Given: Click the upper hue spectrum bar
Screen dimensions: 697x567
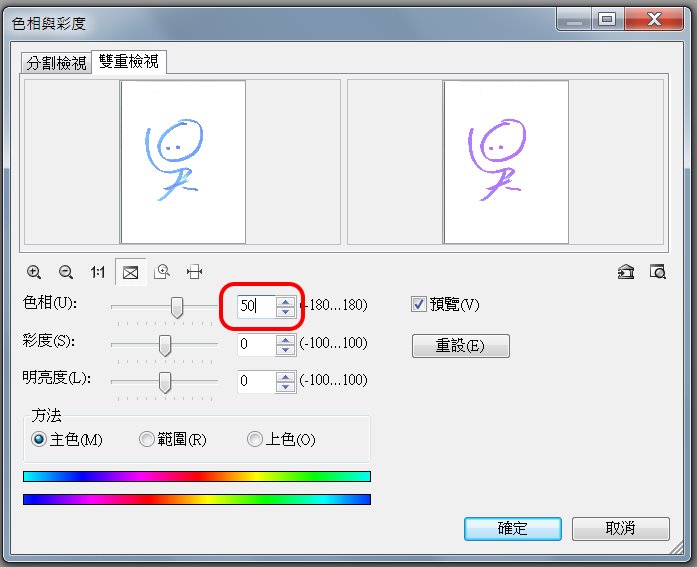Looking at the screenshot, I should [x=196, y=476].
